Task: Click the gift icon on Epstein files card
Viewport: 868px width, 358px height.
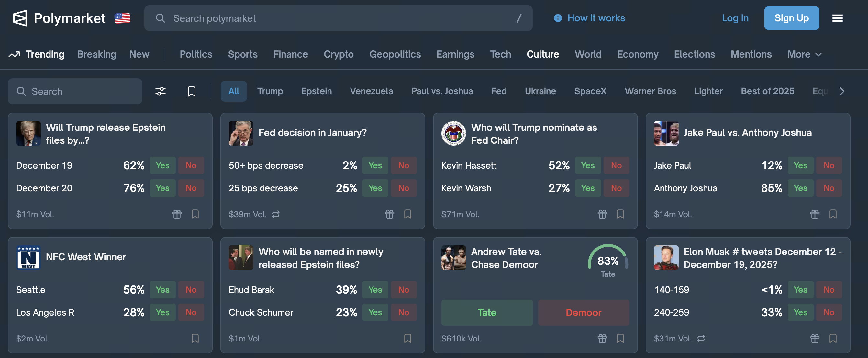Action: tap(177, 214)
